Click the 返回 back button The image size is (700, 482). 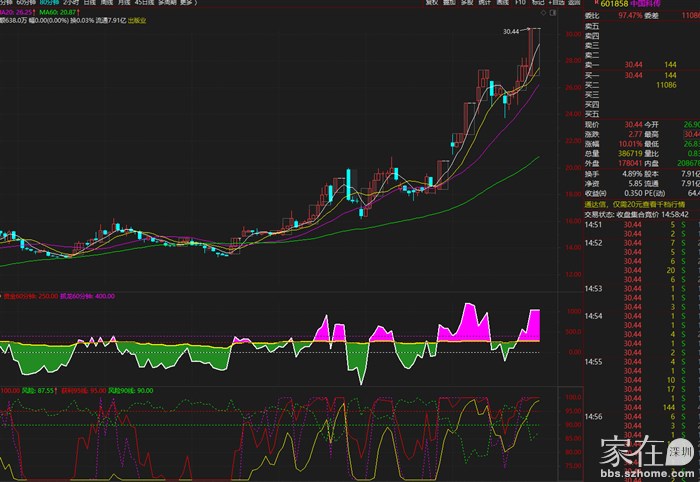(572, 4)
